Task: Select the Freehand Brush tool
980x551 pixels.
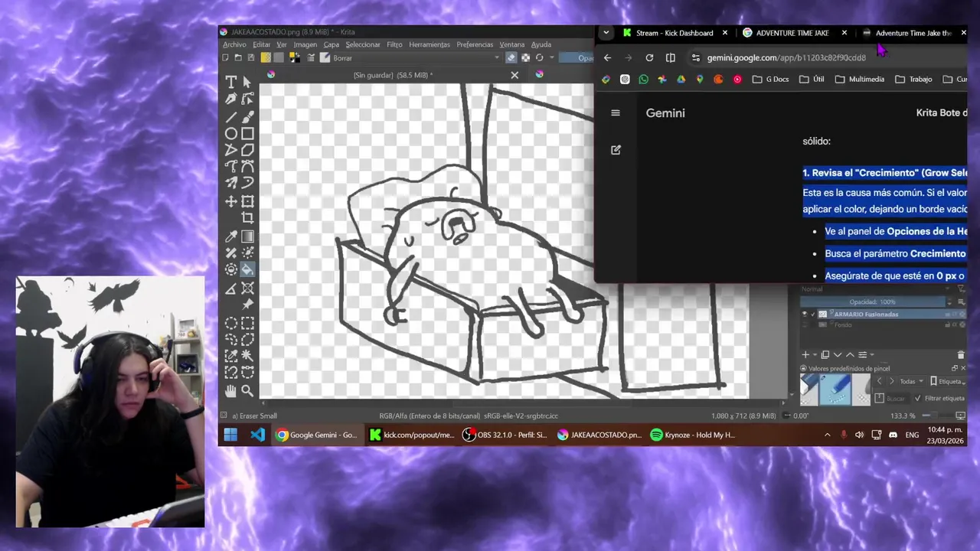Action: (x=247, y=117)
